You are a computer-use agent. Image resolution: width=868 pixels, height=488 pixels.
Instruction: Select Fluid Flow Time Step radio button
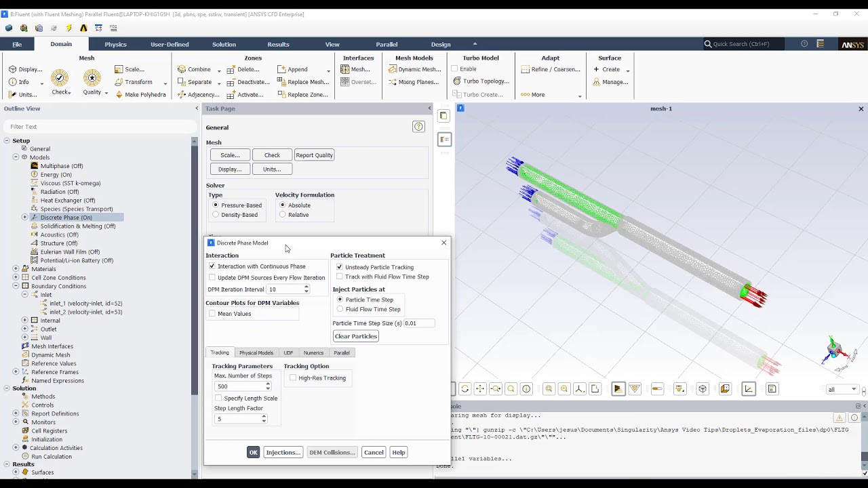340,309
